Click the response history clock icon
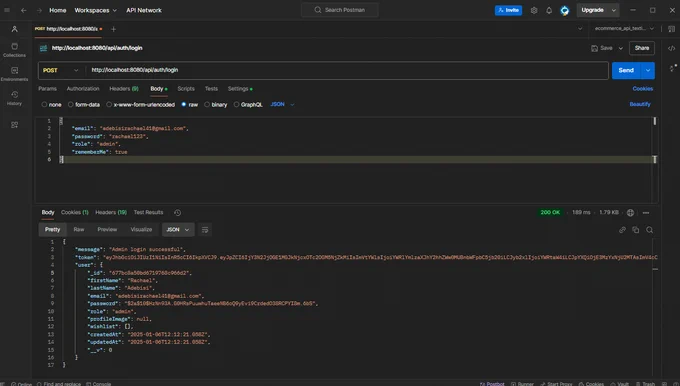680x386 pixels. (177, 213)
